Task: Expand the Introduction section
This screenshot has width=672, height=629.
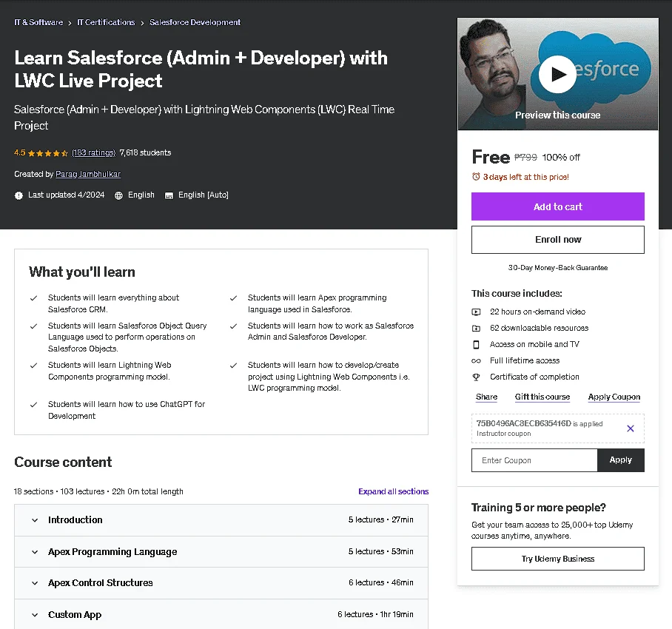Action: [x=221, y=519]
